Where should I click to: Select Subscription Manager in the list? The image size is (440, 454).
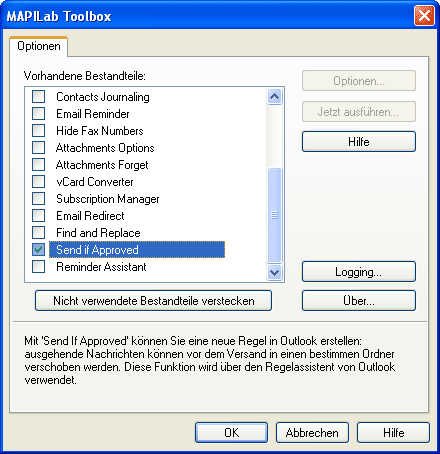tap(108, 199)
